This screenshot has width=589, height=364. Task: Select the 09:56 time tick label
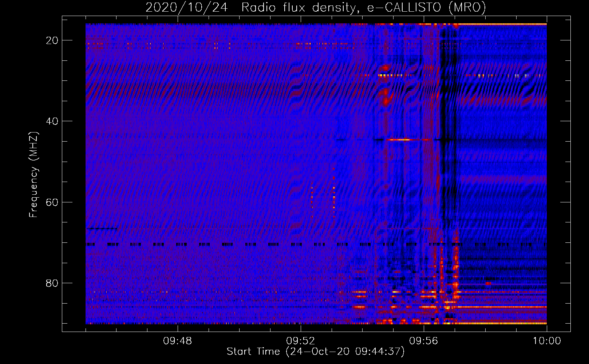click(x=423, y=341)
